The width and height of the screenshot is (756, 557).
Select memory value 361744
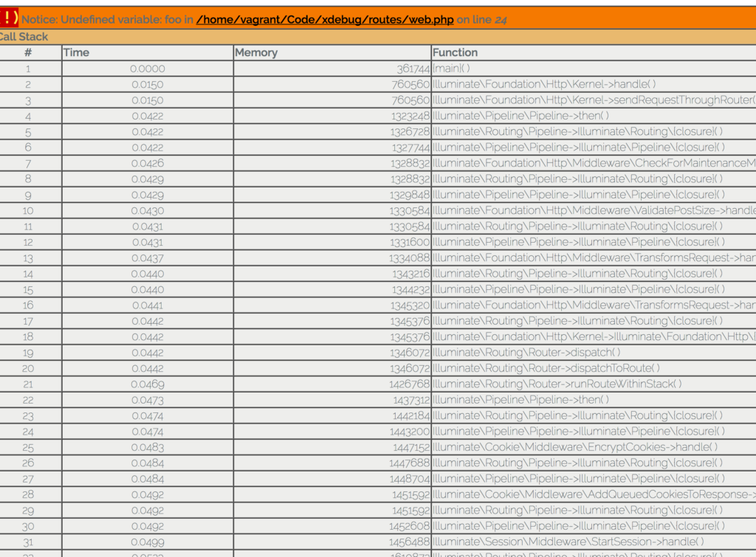[413, 69]
